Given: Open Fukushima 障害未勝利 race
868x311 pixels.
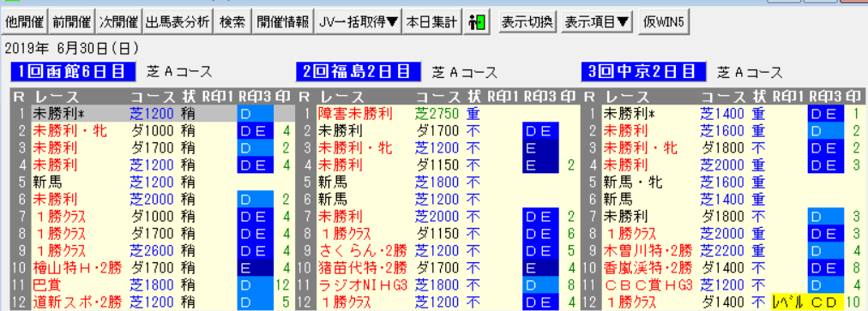Looking at the screenshot, I should tap(355, 113).
